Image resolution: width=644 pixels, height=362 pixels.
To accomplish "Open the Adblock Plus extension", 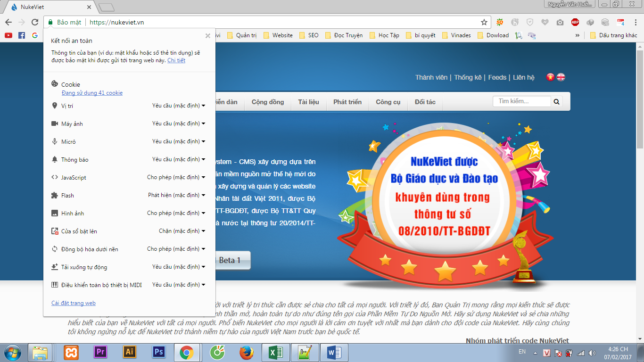I will (575, 22).
